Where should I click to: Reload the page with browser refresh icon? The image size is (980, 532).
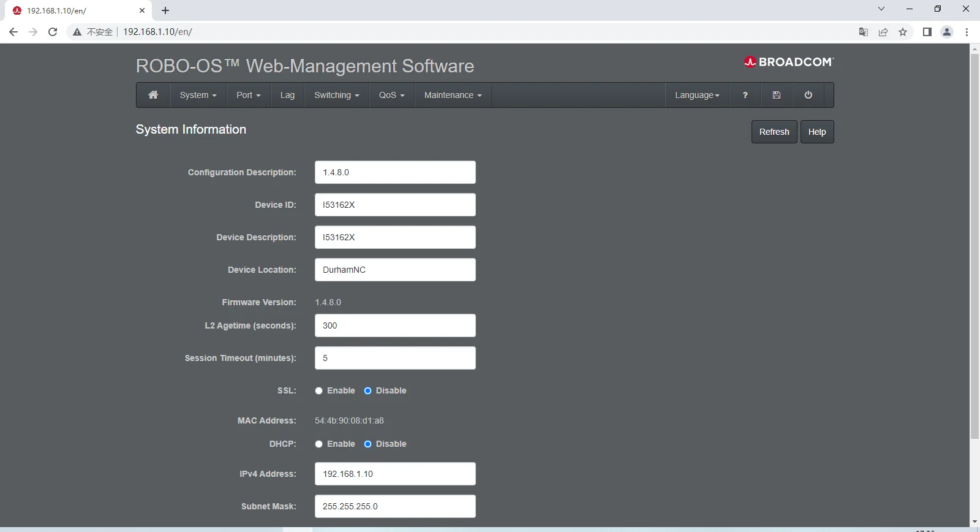click(53, 32)
